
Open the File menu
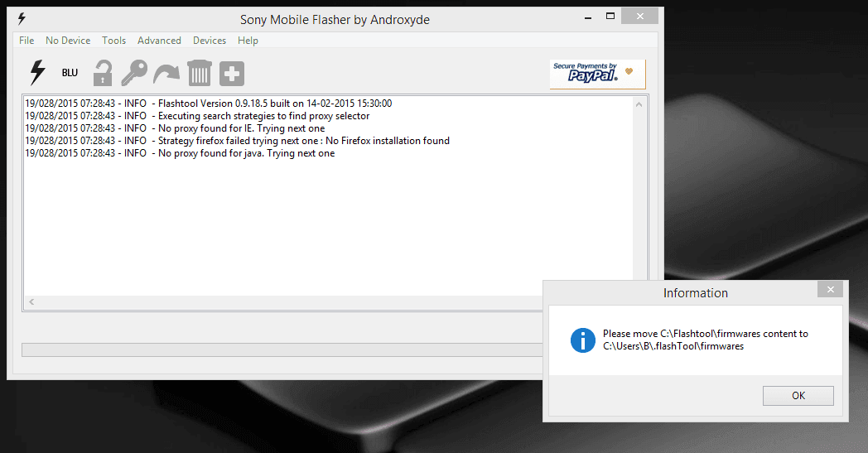(x=26, y=41)
